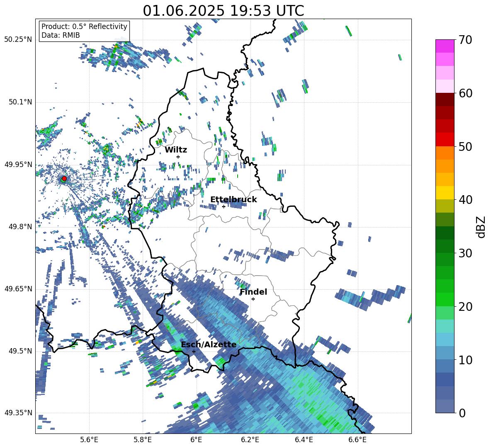This screenshot has height=448, width=491.
Task: Click the red radar location dot
Action: [x=64, y=178]
